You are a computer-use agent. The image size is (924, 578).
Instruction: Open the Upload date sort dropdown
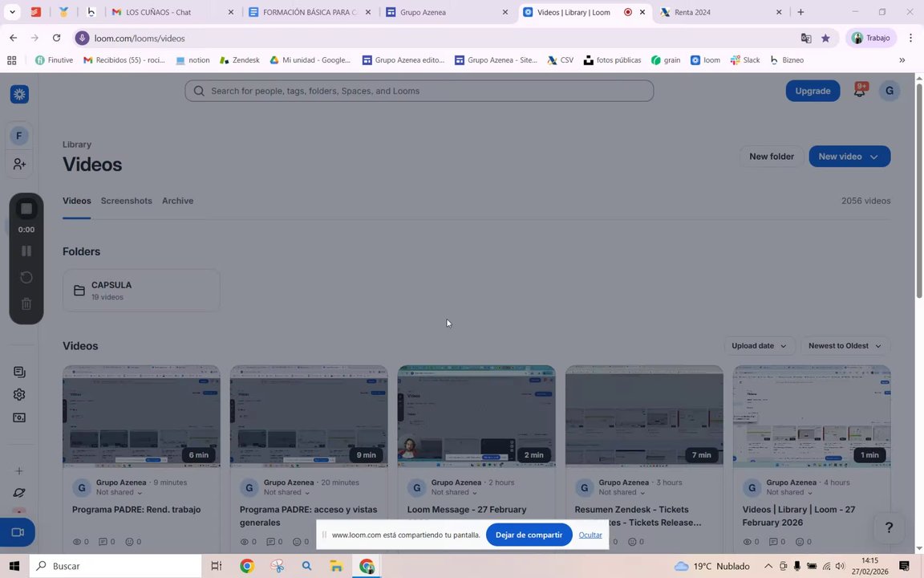tap(759, 346)
